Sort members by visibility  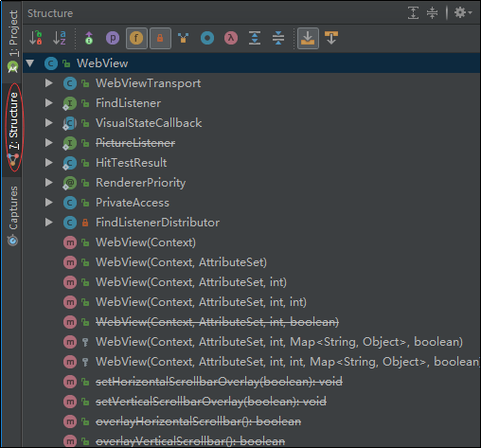[x=36, y=38]
